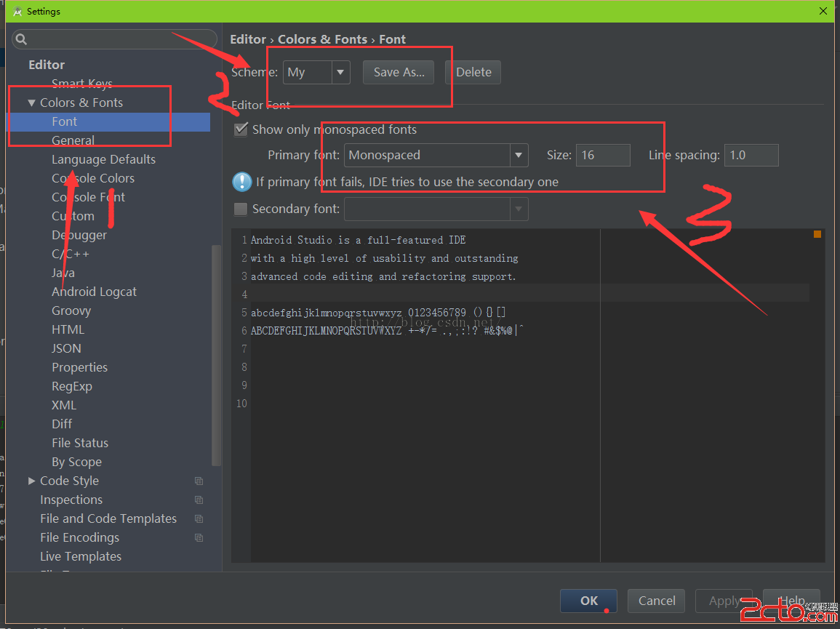This screenshot has width=840, height=629.
Task: Open C/C++ color settings
Action: (70, 254)
